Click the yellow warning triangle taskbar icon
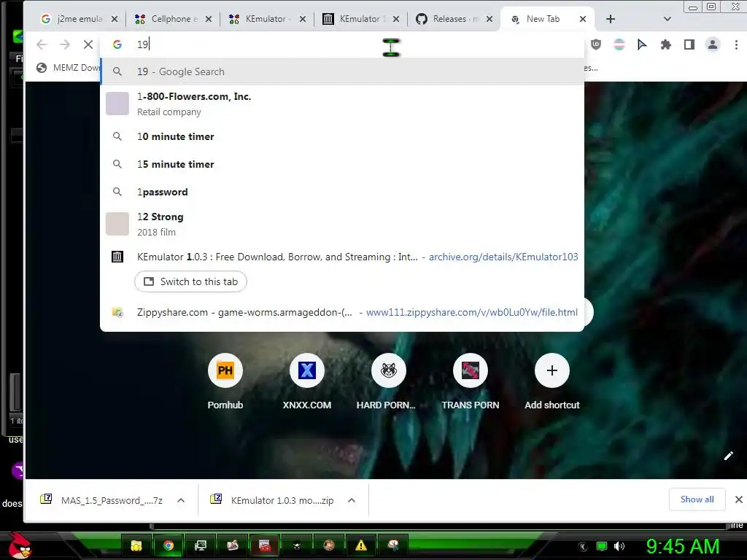Screen dimensions: 747x560 click(361, 545)
